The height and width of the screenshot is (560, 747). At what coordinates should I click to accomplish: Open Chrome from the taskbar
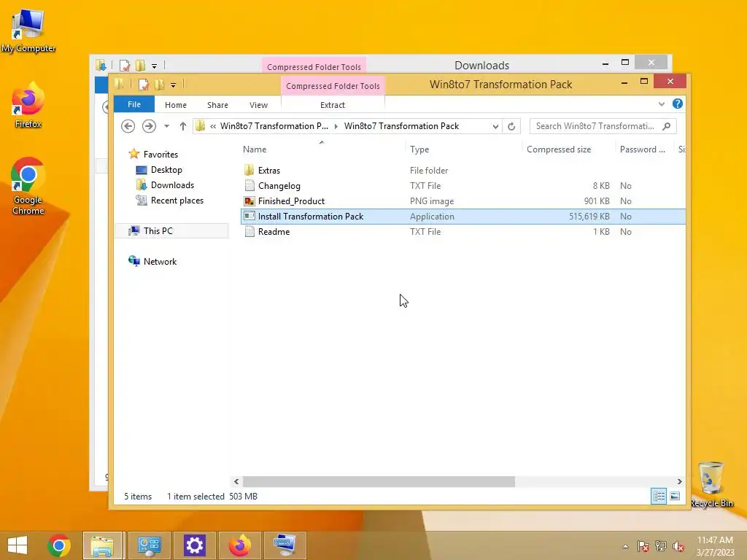click(x=59, y=545)
